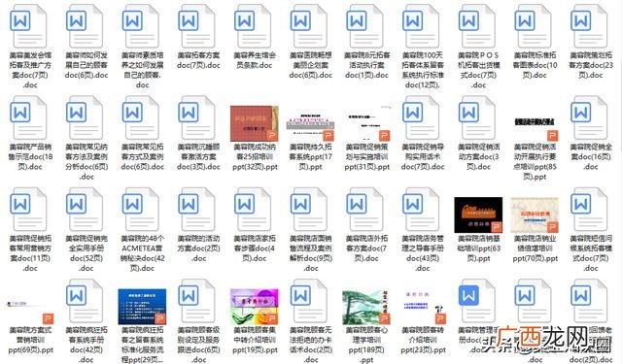This screenshot has height=364, width=622.
Task: Select 美容院促销全案doc(16页).doc icon
Action: (590, 118)
